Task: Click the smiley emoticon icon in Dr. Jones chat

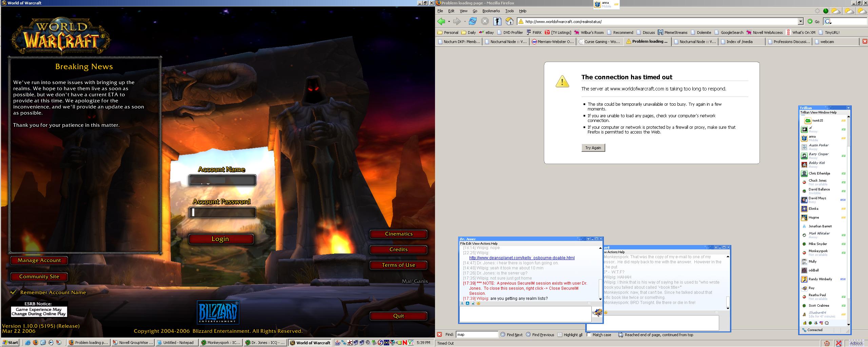Action: (x=478, y=303)
